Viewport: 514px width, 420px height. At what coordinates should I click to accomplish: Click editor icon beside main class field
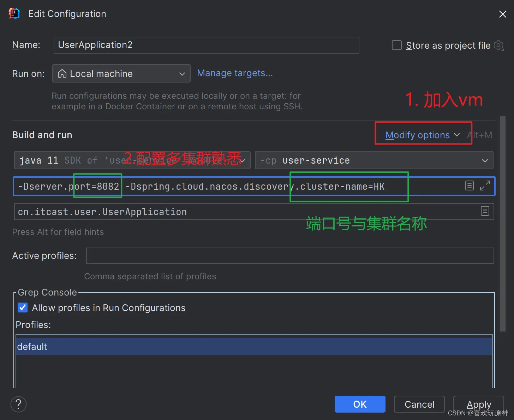(485, 211)
